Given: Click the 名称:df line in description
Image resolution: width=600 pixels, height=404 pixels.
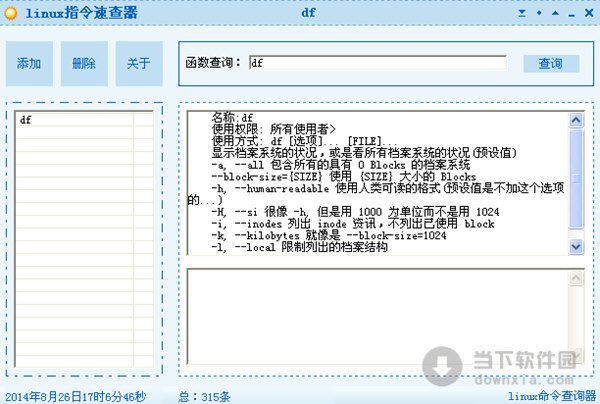Looking at the screenshot, I should pos(232,117).
